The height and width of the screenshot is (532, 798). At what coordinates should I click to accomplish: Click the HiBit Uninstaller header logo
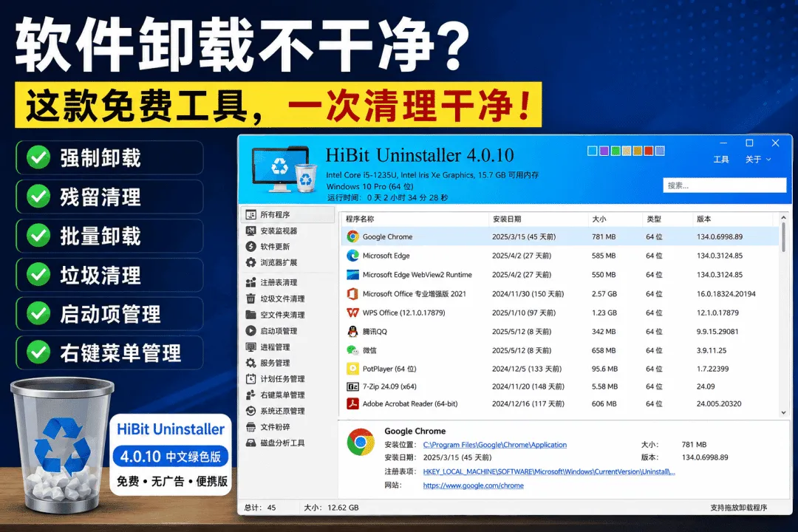(284, 169)
